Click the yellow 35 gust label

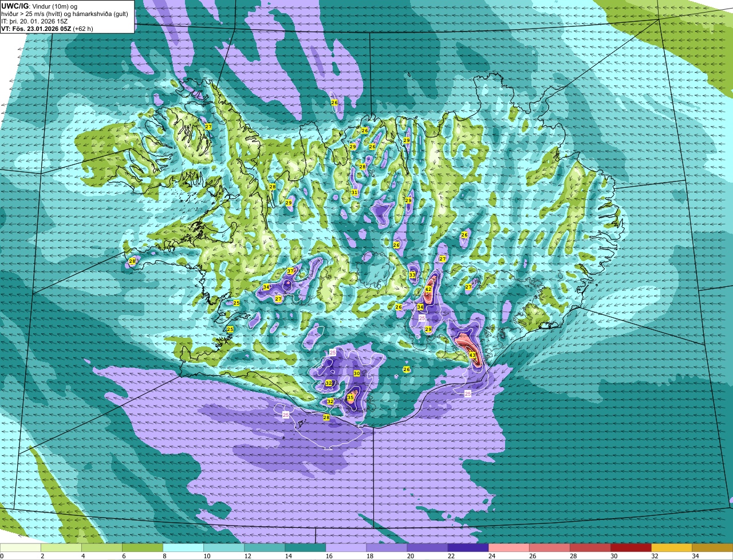point(350,397)
